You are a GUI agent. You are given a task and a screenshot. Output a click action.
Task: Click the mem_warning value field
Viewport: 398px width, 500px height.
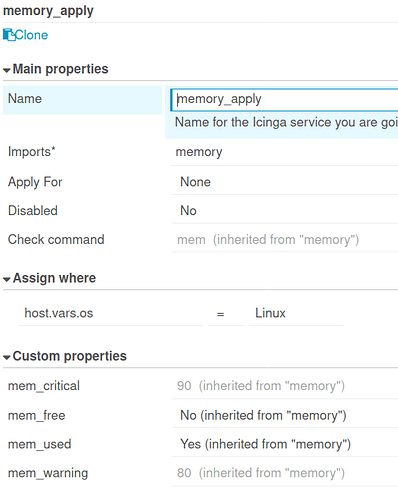pyautogui.click(x=285, y=473)
